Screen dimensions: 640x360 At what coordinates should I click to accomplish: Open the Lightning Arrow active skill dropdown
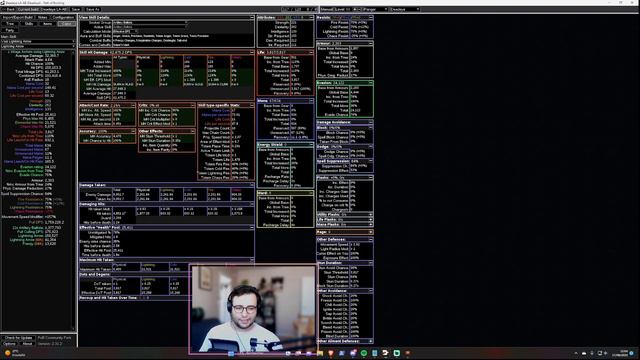tap(38, 47)
